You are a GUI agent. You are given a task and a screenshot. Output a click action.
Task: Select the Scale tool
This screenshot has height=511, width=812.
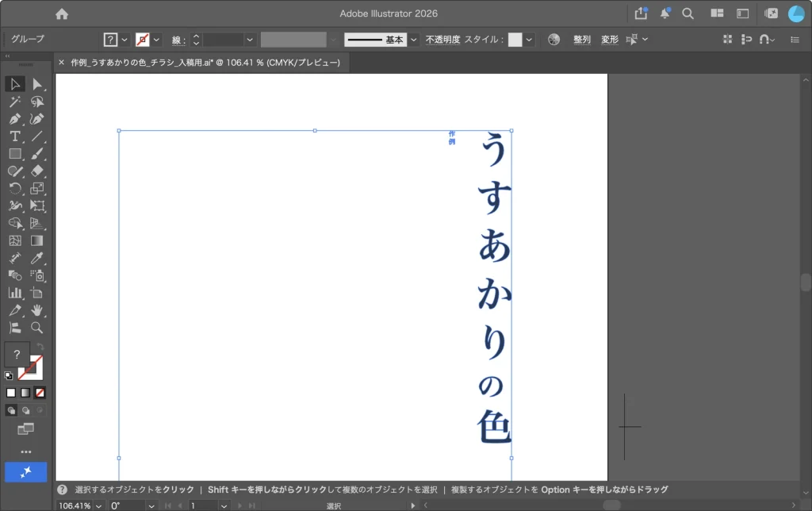click(x=36, y=188)
